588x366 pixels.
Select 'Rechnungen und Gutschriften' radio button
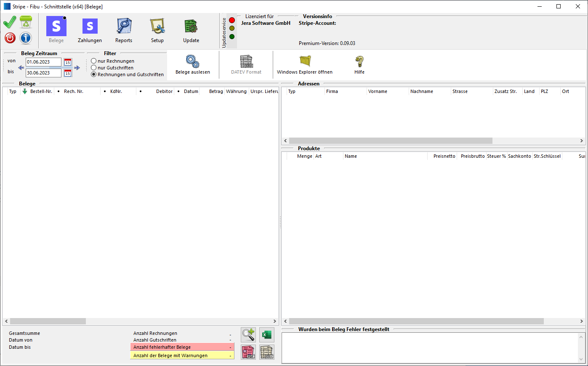click(94, 74)
